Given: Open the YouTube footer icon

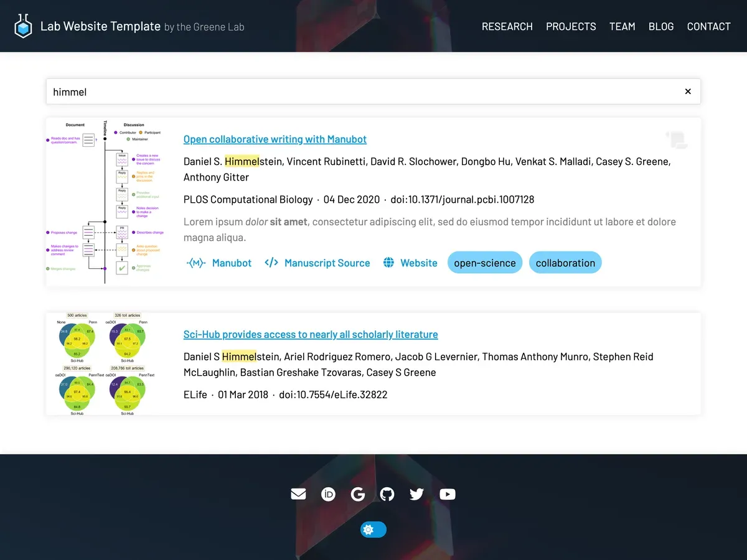Looking at the screenshot, I should pos(447,494).
